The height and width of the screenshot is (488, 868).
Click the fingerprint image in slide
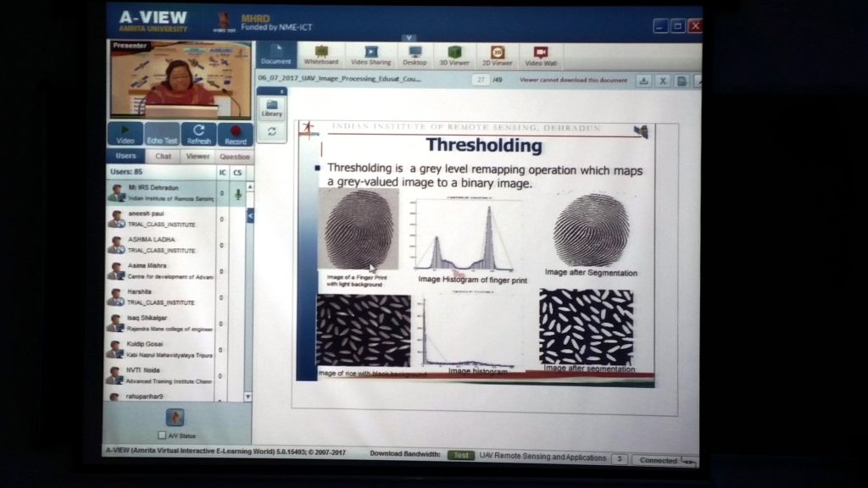pos(359,229)
